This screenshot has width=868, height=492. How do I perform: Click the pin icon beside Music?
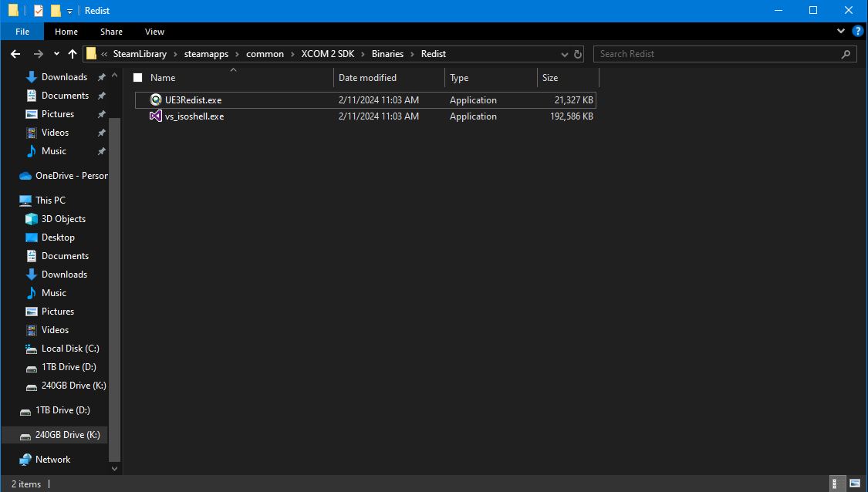coord(102,151)
